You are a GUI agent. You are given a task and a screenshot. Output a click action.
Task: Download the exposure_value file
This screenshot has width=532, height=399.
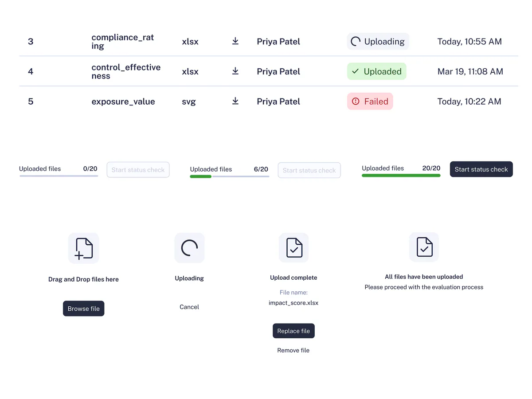coord(235,101)
